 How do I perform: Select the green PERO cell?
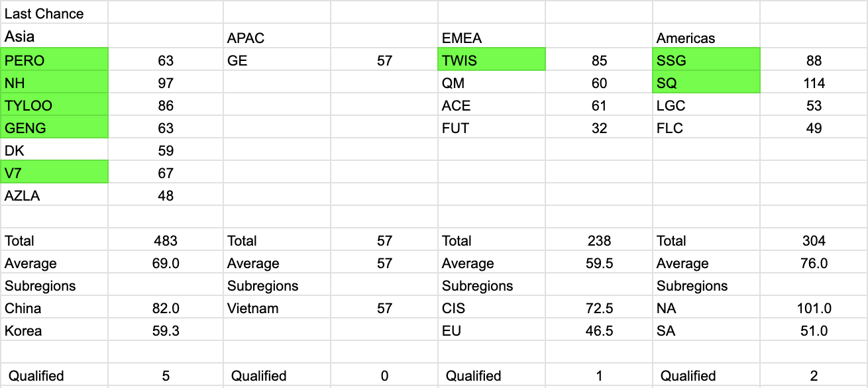(x=54, y=61)
